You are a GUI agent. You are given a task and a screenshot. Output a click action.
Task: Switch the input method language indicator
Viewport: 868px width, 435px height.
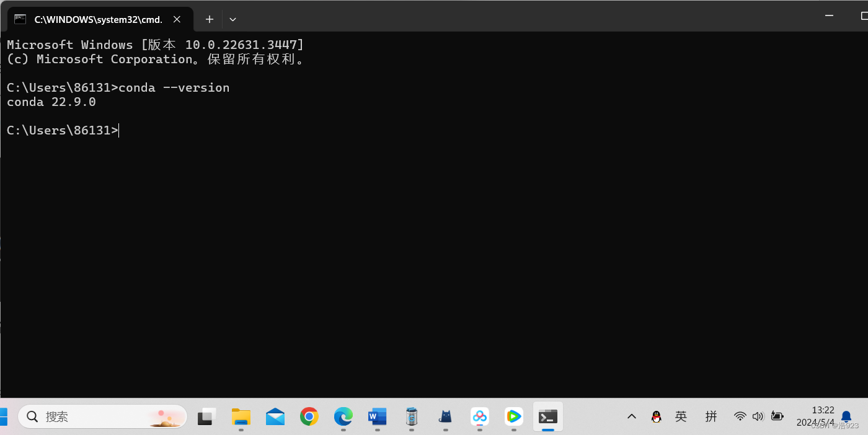pyautogui.click(x=681, y=416)
